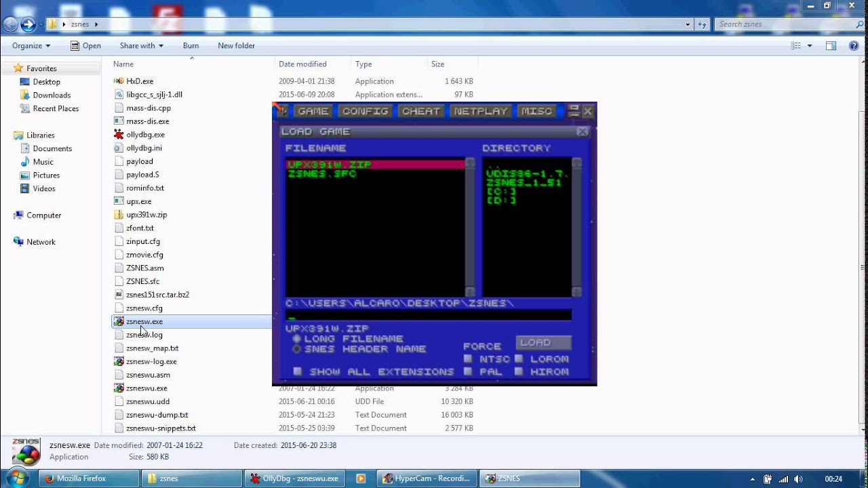Open Downloads under Favorites
The image size is (868, 488).
point(52,95)
